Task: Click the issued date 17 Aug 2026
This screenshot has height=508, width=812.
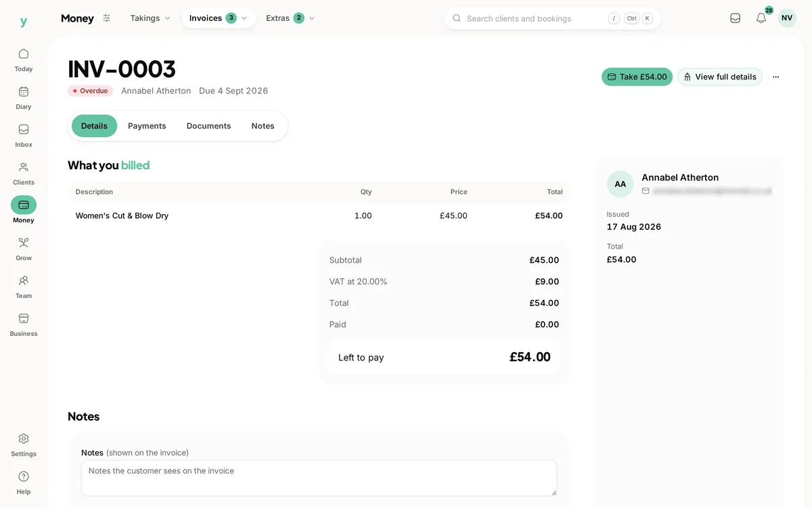Action: click(x=633, y=227)
